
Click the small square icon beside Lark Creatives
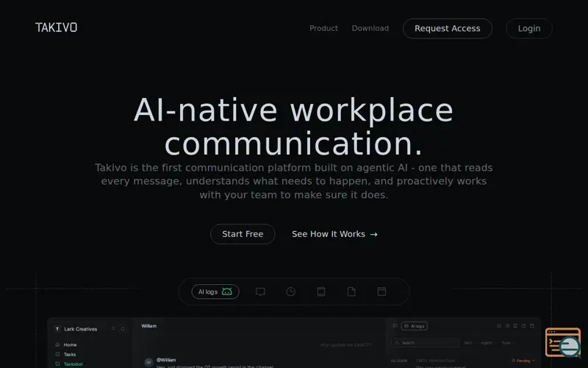pyautogui.click(x=113, y=328)
